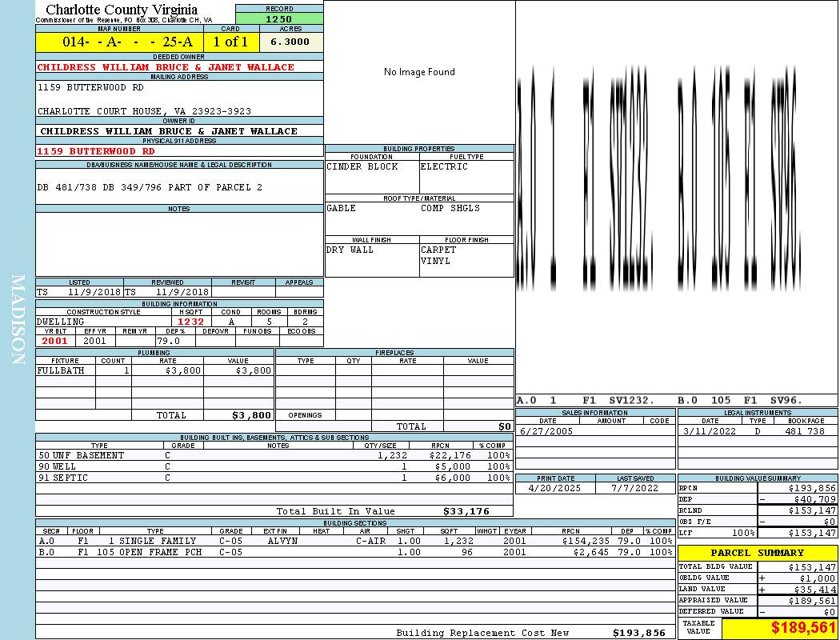
Task: Click the 50 UNF BASEMENT built-in row
Action: click(274, 455)
